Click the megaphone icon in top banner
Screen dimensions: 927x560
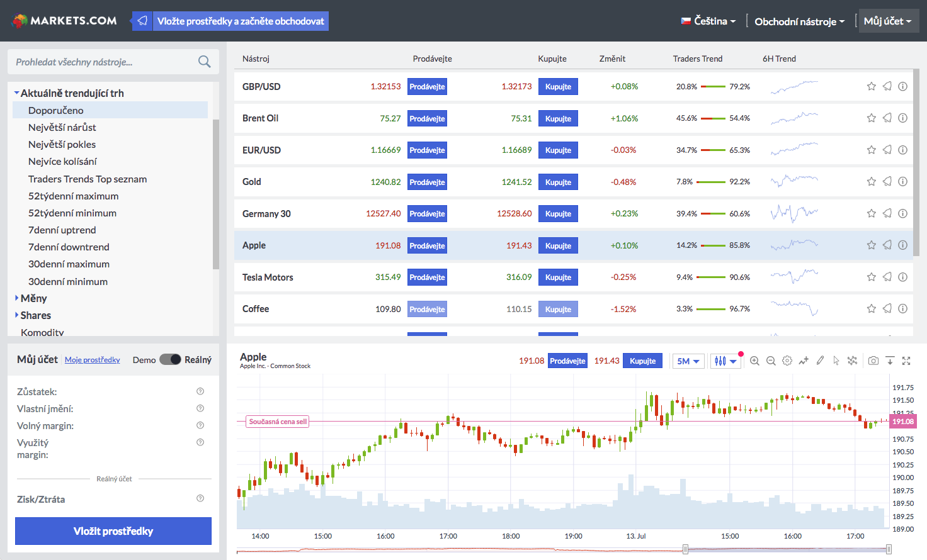[x=142, y=21]
